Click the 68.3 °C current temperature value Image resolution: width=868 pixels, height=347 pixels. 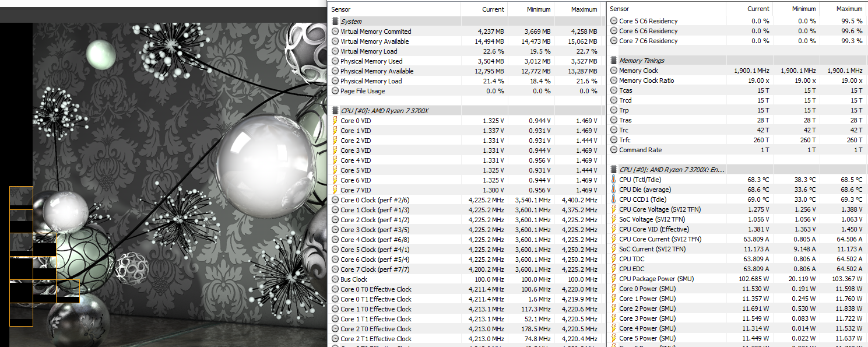tap(758, 180)
